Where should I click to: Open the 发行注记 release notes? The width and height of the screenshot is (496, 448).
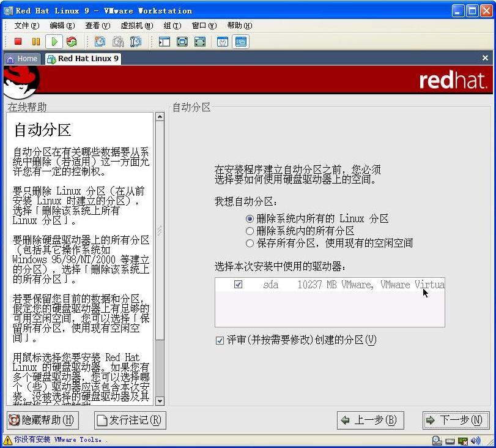click(x=129, y=420)
